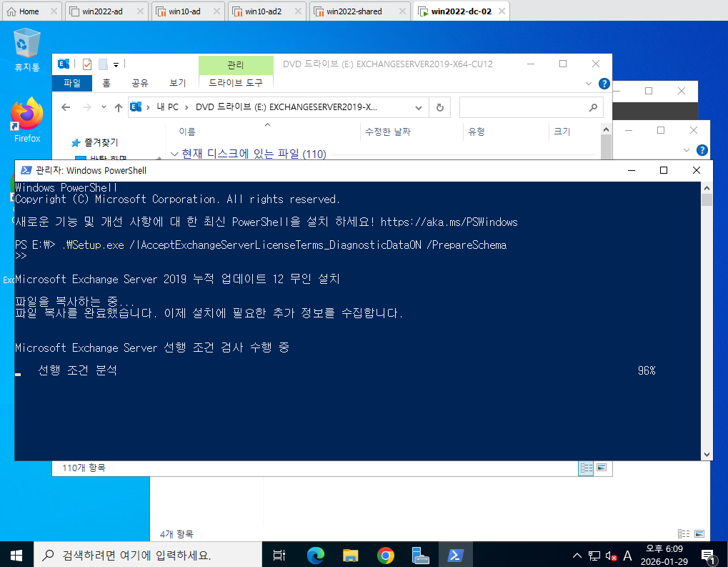Switch to the 홈 ribbon tab
Viewport: 728px width, 567px height.
tap(106, 83)
